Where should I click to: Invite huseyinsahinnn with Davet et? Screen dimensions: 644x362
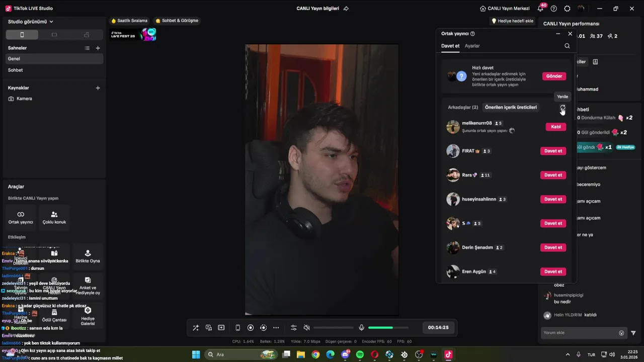pyautogui.click(x=553, y=199)
